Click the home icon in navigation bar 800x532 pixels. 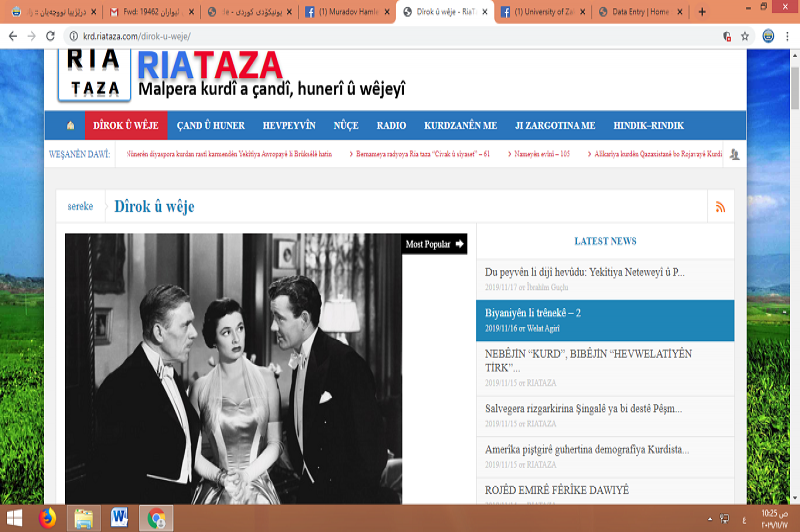70,125
